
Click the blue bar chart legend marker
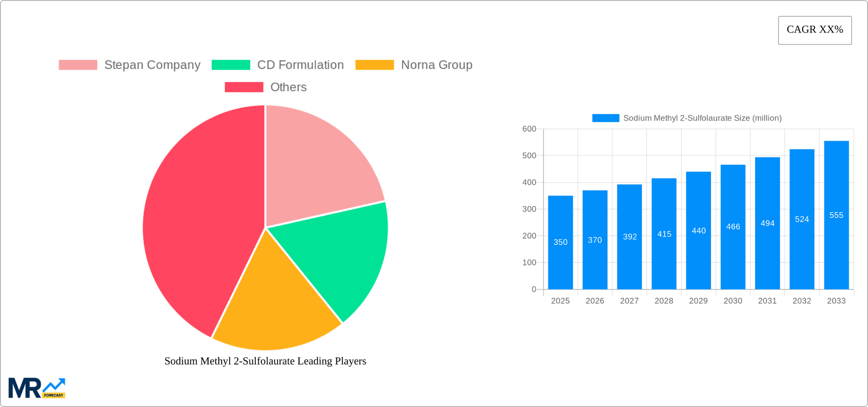click(605, 118)
